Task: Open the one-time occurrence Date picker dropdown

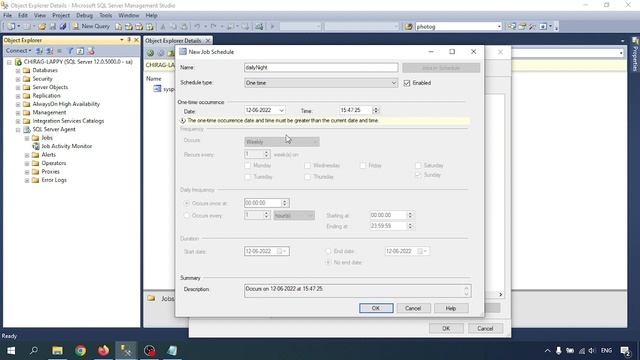Action: [x=281, y=111]
